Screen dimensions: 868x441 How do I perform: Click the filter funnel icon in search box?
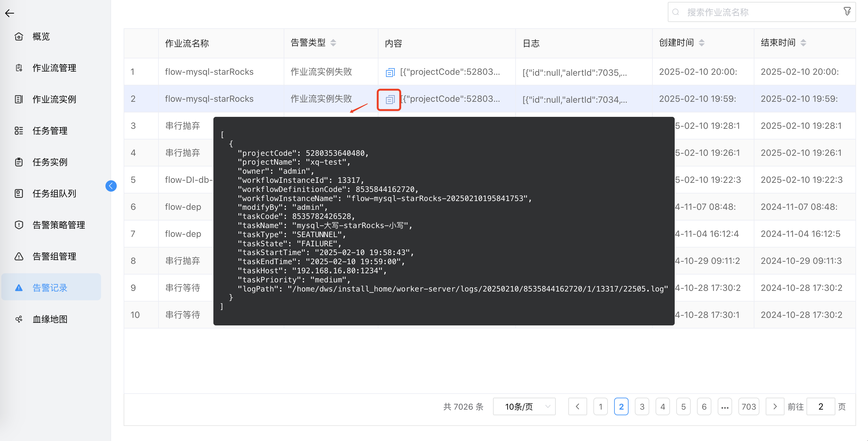(x=847, y=12)
